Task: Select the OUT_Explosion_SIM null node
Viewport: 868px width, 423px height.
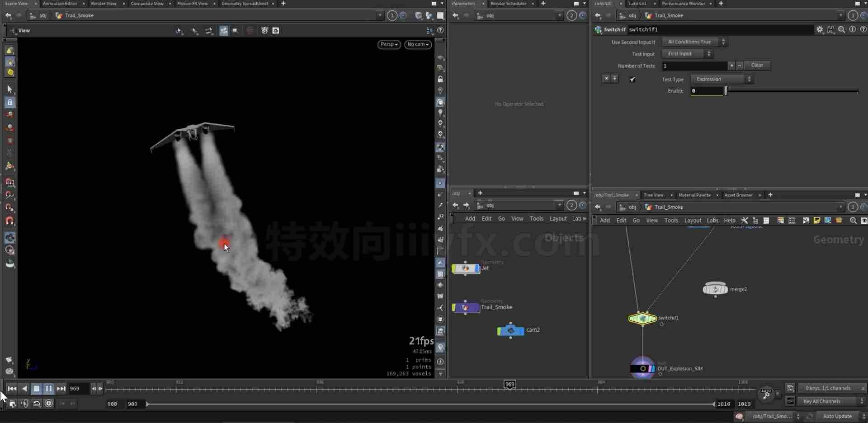Action: pyautogui.click(x=642, y=368)
